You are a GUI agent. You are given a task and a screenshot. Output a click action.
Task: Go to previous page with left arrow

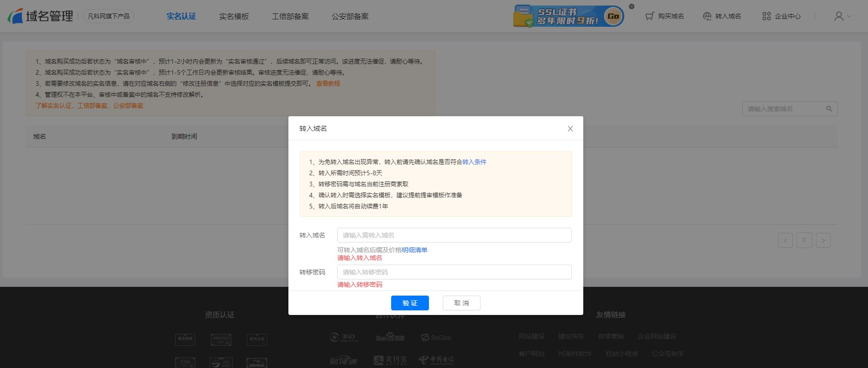[786, 240]
